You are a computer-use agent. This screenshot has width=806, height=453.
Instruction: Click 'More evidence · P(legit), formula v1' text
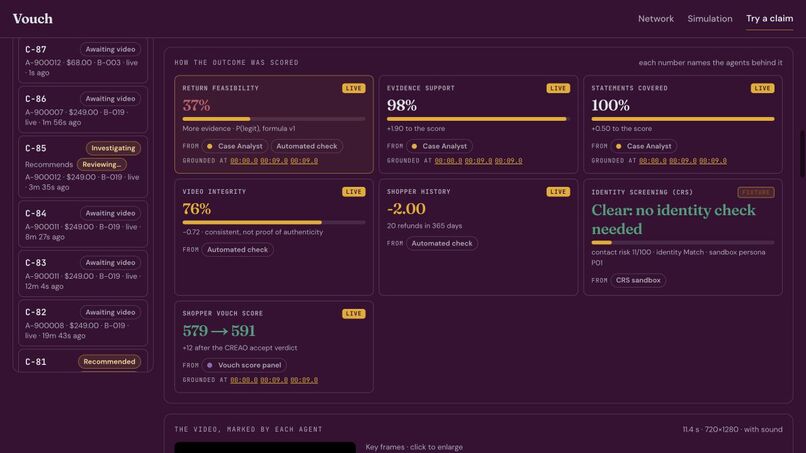click(239, 129)
